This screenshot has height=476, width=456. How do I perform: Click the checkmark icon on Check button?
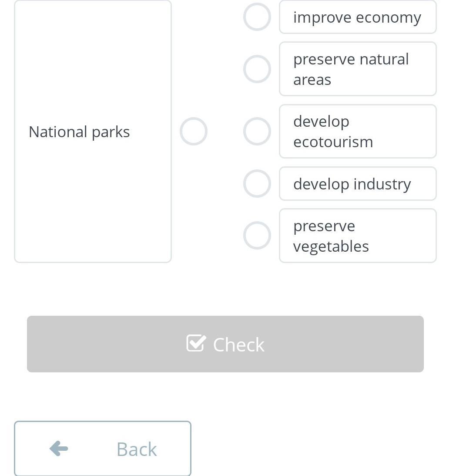[196, 343]
